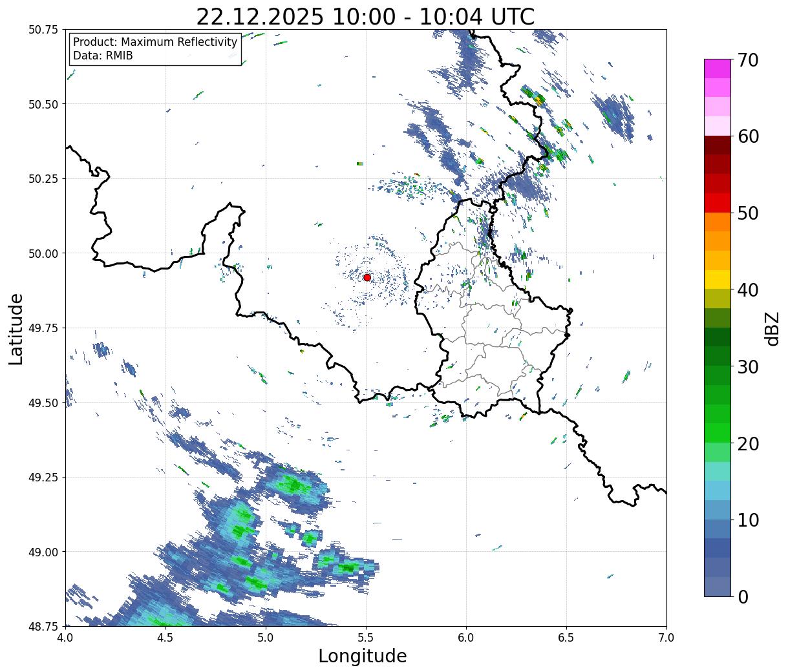
Task: Click the colorbar tick label 70
Action: [x=748, y=60]
